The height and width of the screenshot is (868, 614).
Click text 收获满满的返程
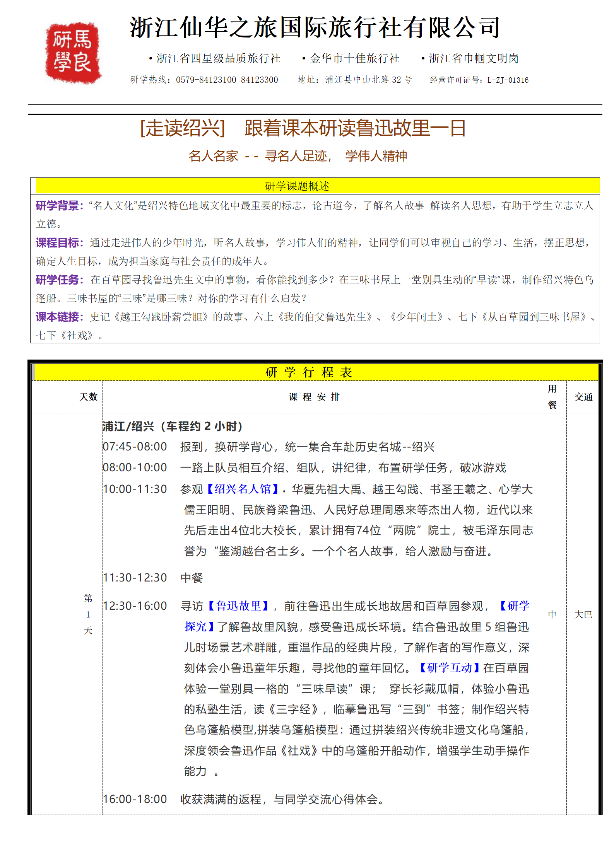tap(221, 799)
